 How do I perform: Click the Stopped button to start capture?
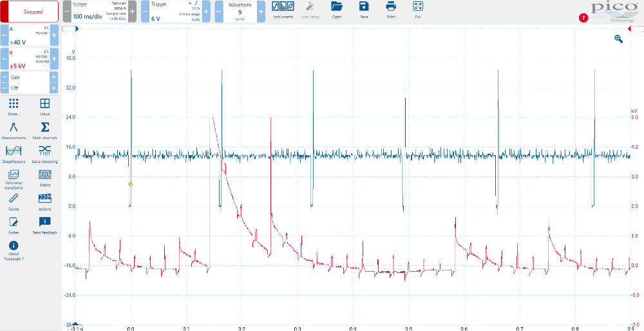[x=30, y=12]
